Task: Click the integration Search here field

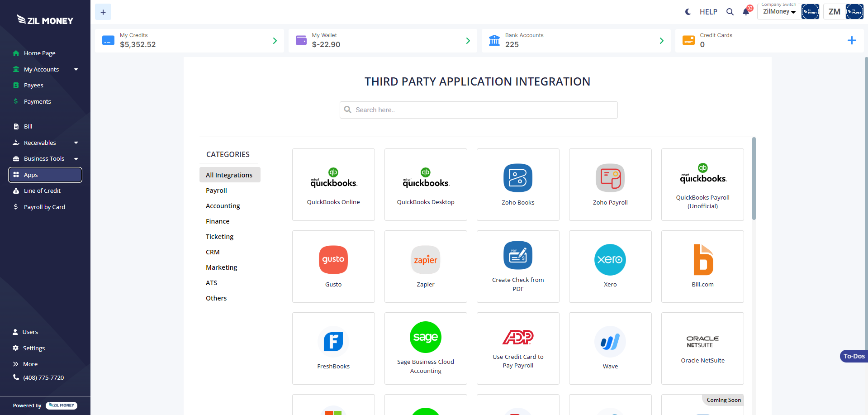Action: pos(479,110)
